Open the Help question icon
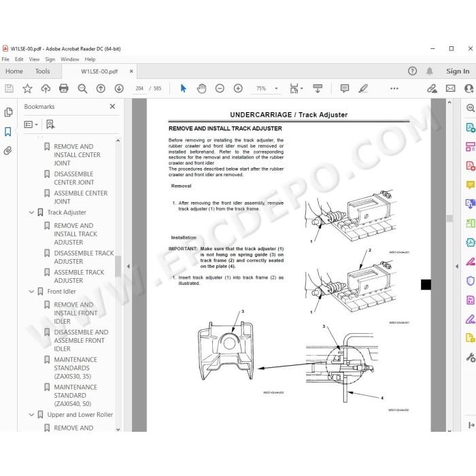The width and height of the screenshot is (476, 476). click(412, 71)
